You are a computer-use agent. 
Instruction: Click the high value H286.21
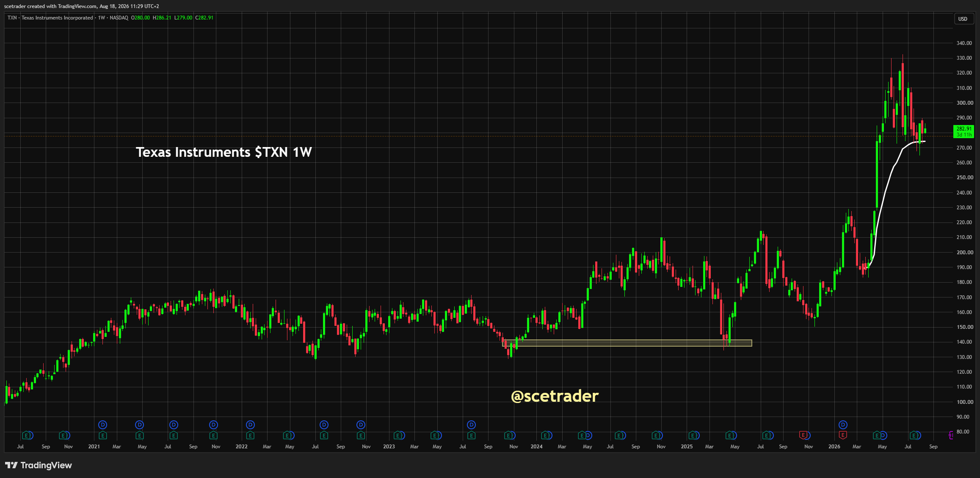(x=162, y=18)
